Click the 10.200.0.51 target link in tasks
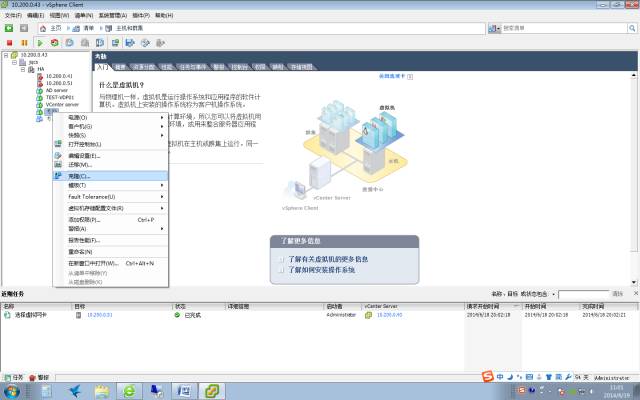 tap(100, 315)
